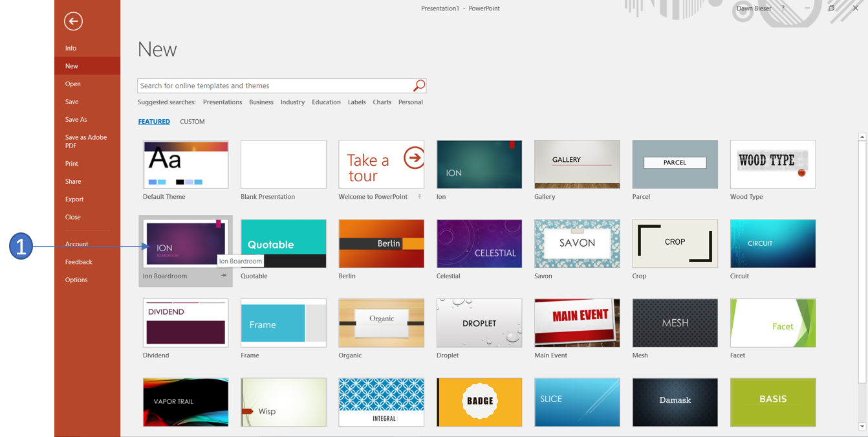Select the Frame theme thumbnail
This screenshot has height=437, width=868.
click(283, 323)
